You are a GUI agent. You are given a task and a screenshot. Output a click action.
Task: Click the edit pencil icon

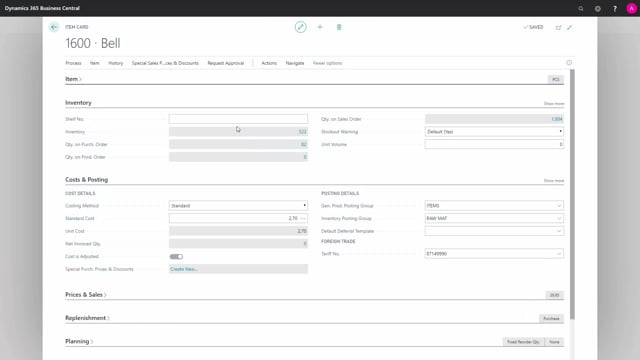(x=300, y=27)
